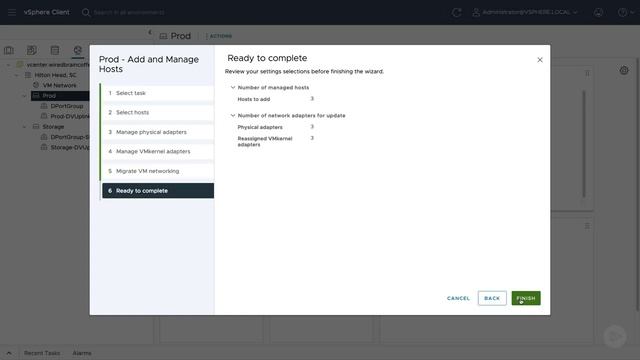Switch to Networking inventory view

coord(78,50)
